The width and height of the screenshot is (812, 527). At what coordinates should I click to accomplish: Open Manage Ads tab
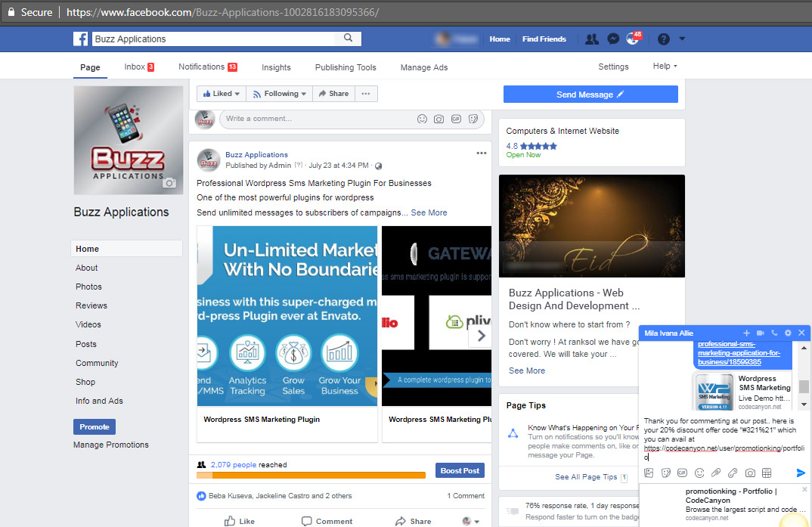pyautogui.click(x=424, y=67)
